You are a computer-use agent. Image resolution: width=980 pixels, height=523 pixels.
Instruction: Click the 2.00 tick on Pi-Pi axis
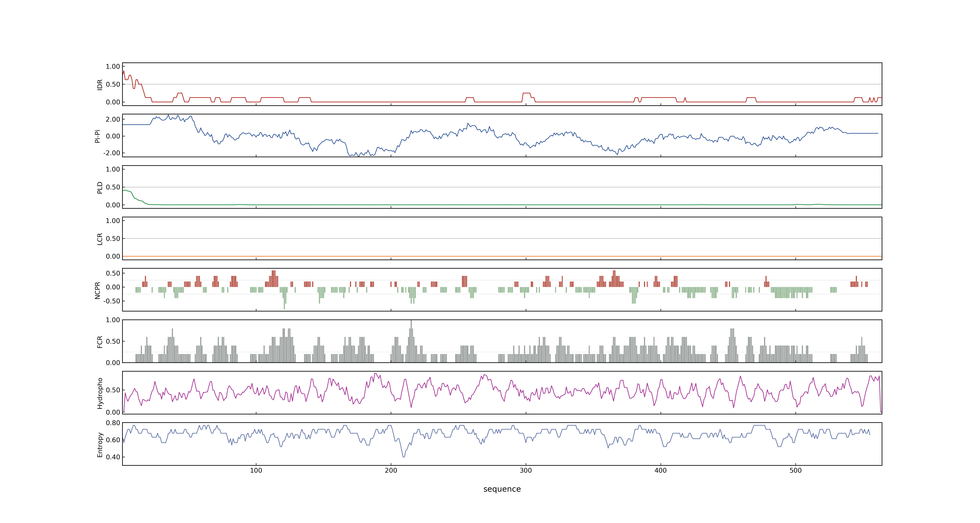click(113, 120)
